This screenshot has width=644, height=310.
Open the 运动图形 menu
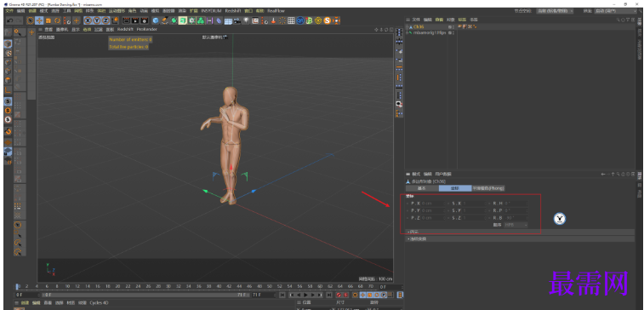(x=117, y=11)
